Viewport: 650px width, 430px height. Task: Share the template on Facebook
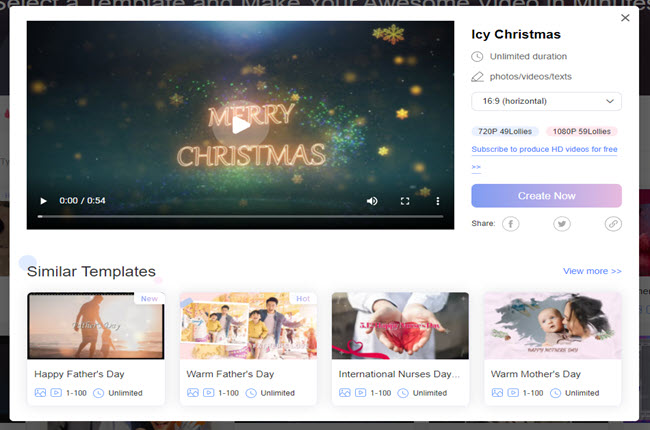[x=511, y=224]
